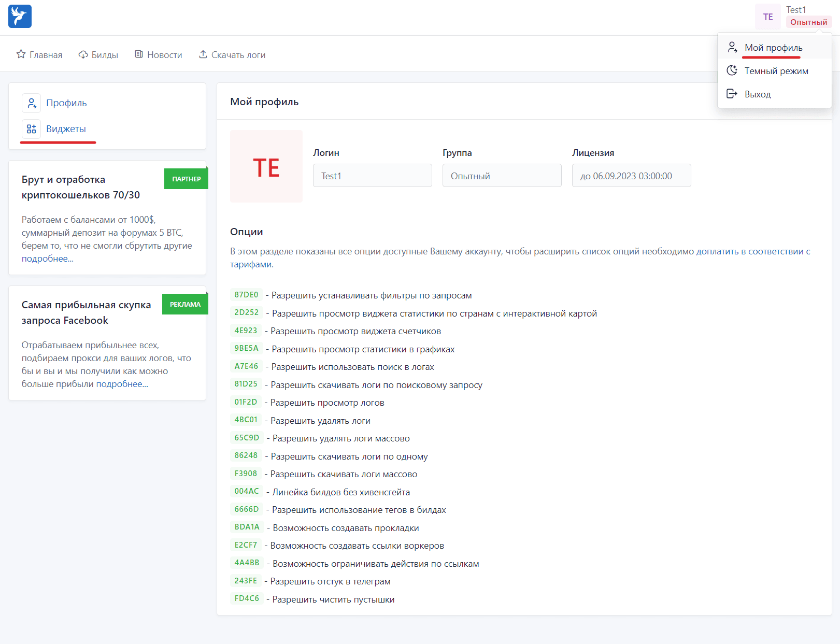
Task: Click the text Возможность создавать прокладки
Action: [346, 528]
